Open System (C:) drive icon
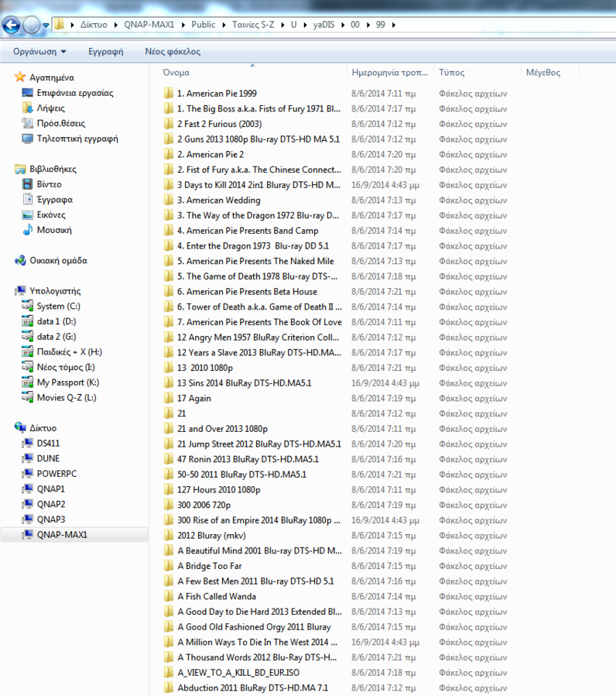The width and height of the screenshot is (616, 696). [x=28, y=306]
